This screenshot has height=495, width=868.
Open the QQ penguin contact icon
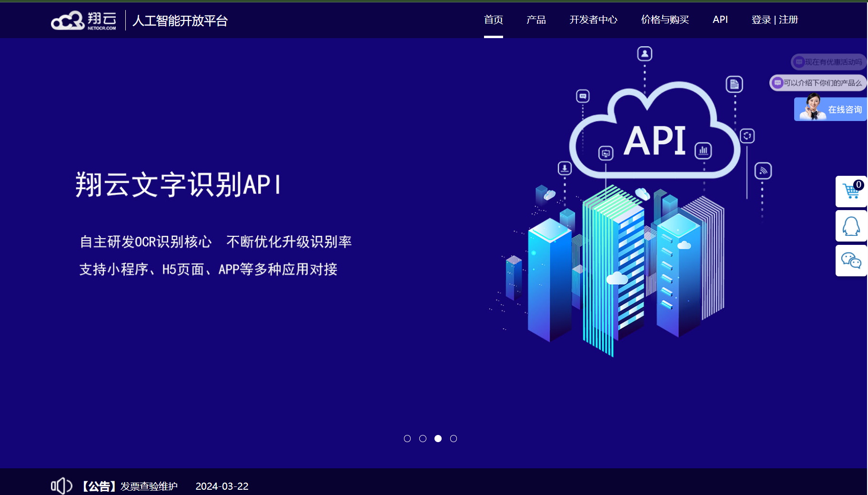[x=851, y=226]
